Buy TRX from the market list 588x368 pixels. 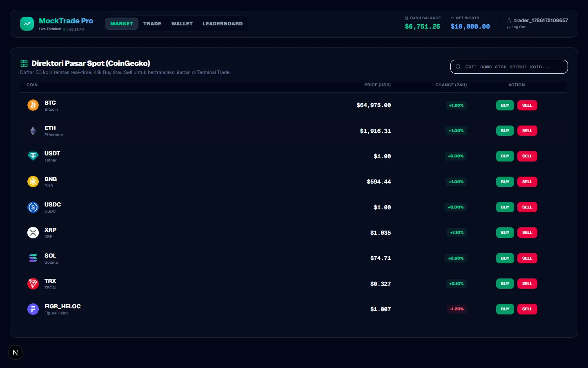[x=505, y=284]
